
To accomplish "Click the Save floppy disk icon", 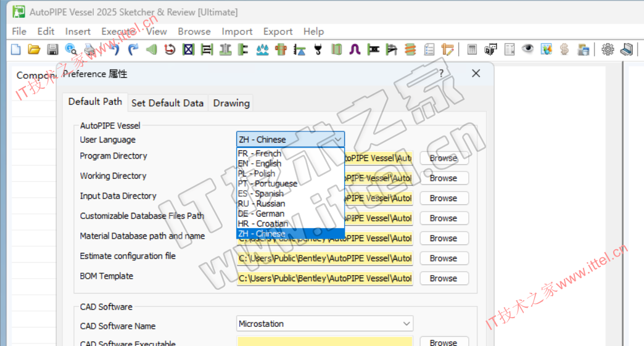I will point(52,49).
